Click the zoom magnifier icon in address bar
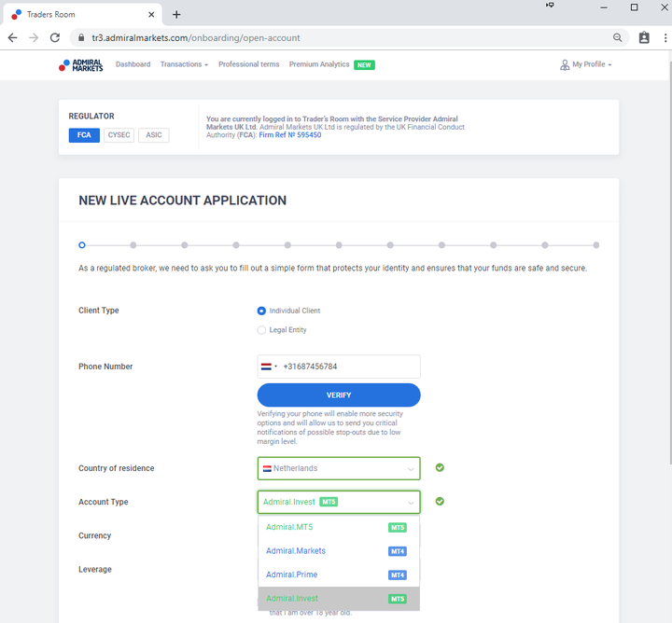Screen dimensions: 672x623 click(617, 37)
